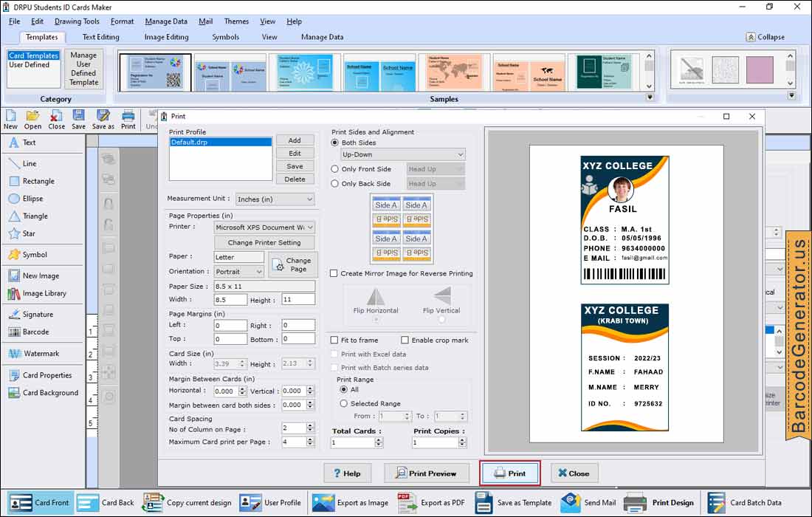812x517 pixels.
Task: Switch to Image Editing tab
Action: [x=166, y=38]
